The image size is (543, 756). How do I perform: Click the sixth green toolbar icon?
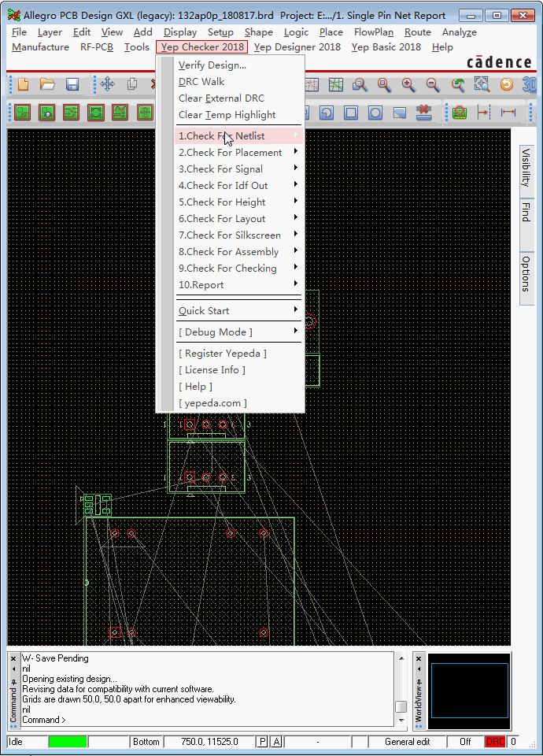point(145,113)
